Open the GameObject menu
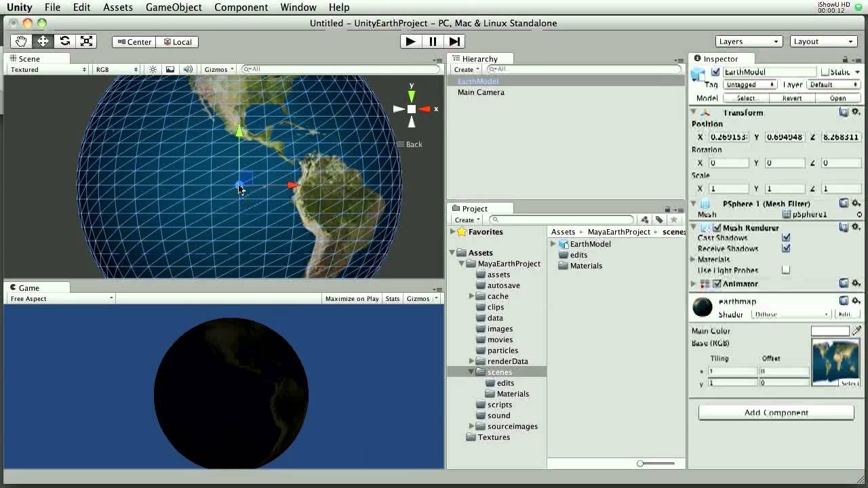Image resolution: width=868 pixels, height=488 pixels. coord(174,7)
